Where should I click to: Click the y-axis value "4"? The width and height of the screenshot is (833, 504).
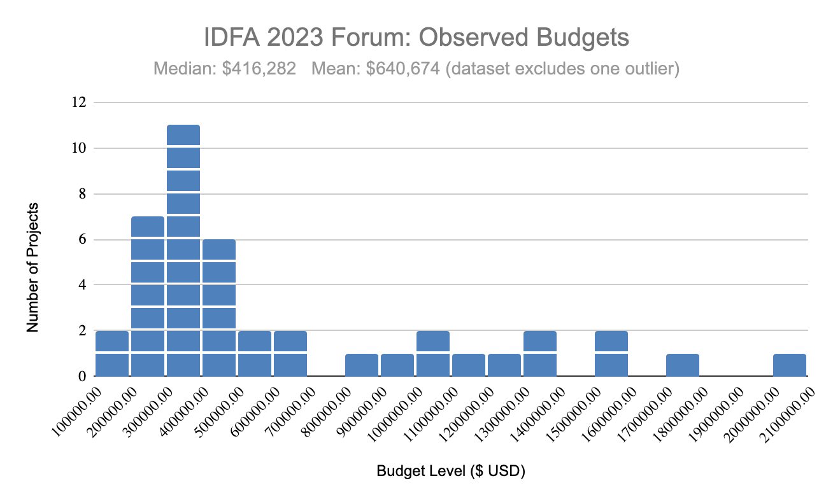tap(82, 285)
